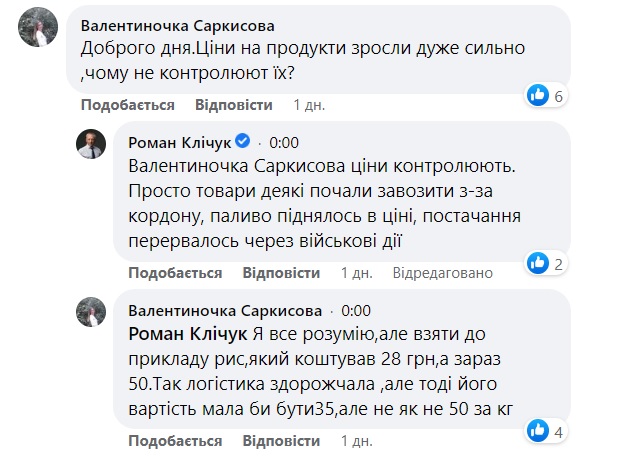Screen dimensions: 621x457
Task: Click the like reaction icon showing 6
Action: [x=538, y=96]
